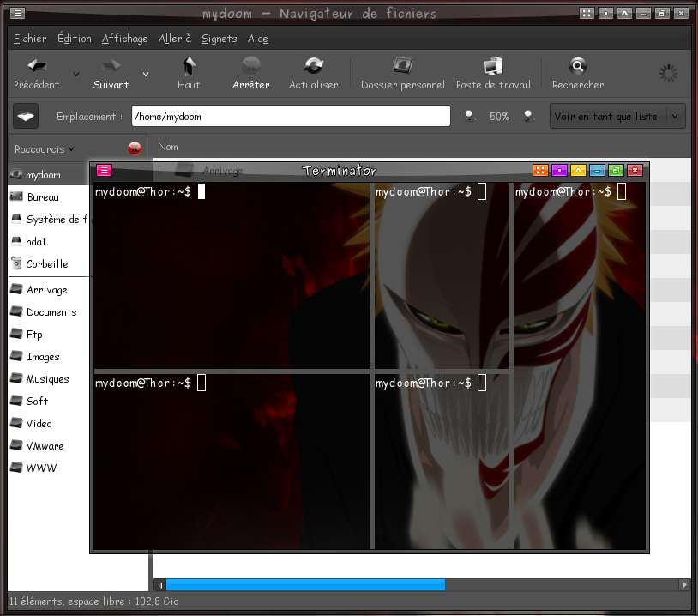Select mydoom in the sidebar

49,175
